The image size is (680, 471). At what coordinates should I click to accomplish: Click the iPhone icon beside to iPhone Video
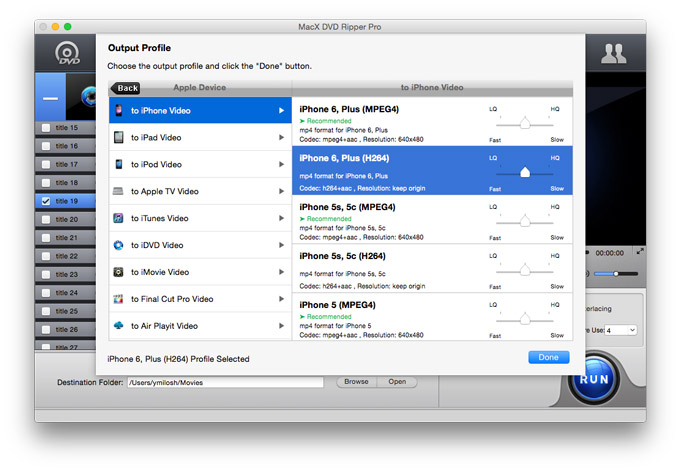(x=118, y=110)
